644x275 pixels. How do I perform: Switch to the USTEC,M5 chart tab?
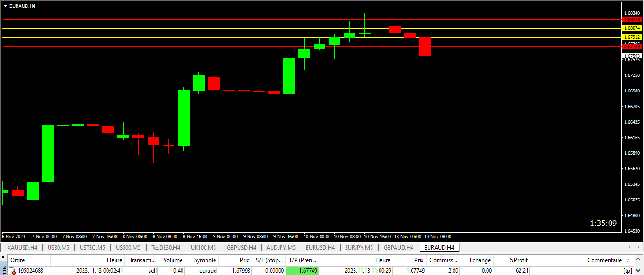(x=93, y=247)
